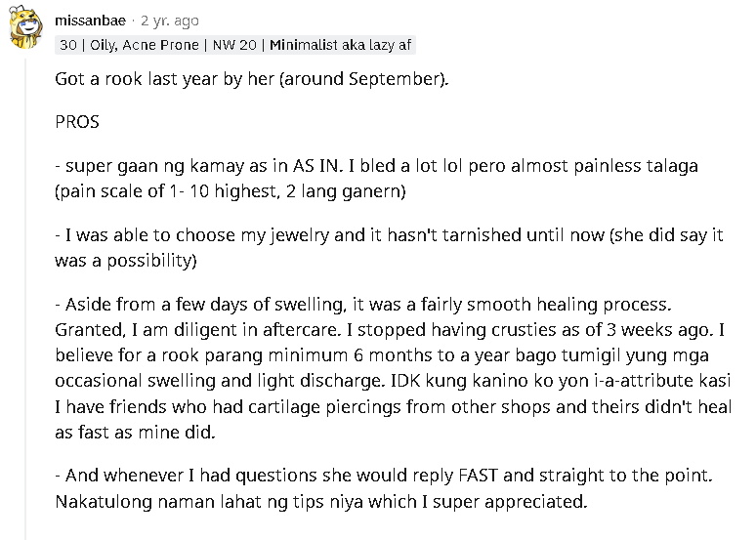756x540 pixels.
Task: Click the 'super gaan ng kamay' line
Action: coord(376,166)
